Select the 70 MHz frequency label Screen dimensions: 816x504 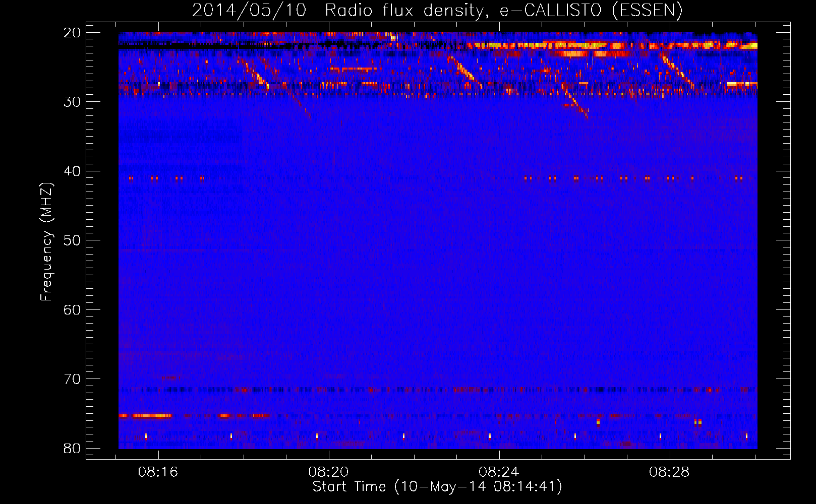[72, 379]
